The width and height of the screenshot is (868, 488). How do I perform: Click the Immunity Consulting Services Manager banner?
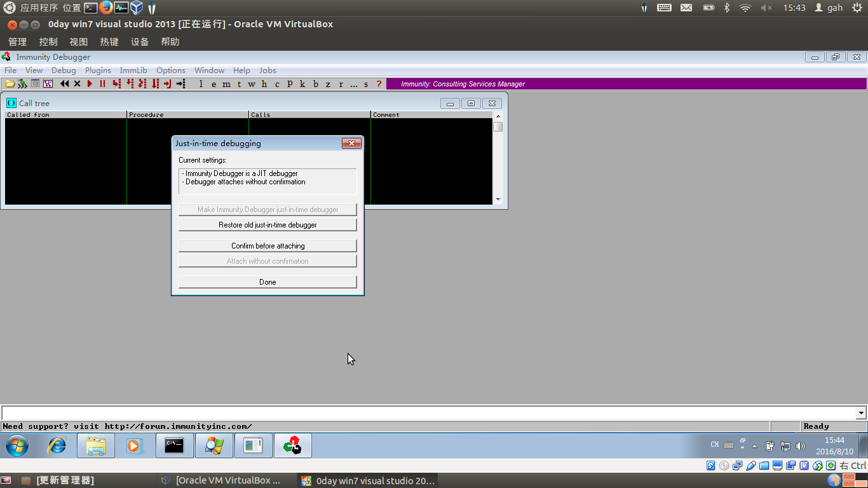click(626, 84)
